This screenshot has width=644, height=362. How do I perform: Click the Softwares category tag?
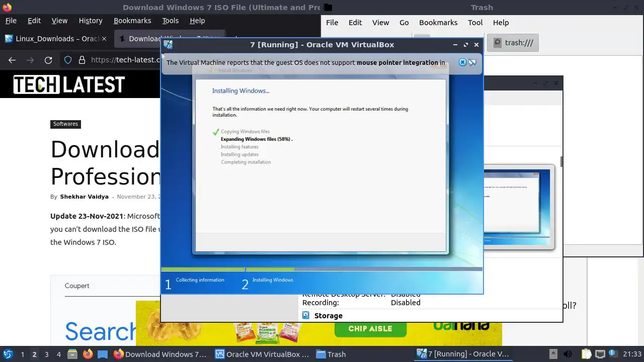[65, 124]
